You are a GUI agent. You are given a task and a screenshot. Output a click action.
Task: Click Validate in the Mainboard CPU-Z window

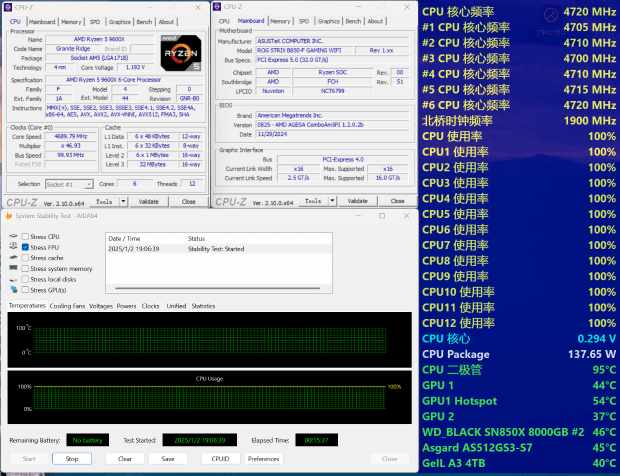point(357,201)
